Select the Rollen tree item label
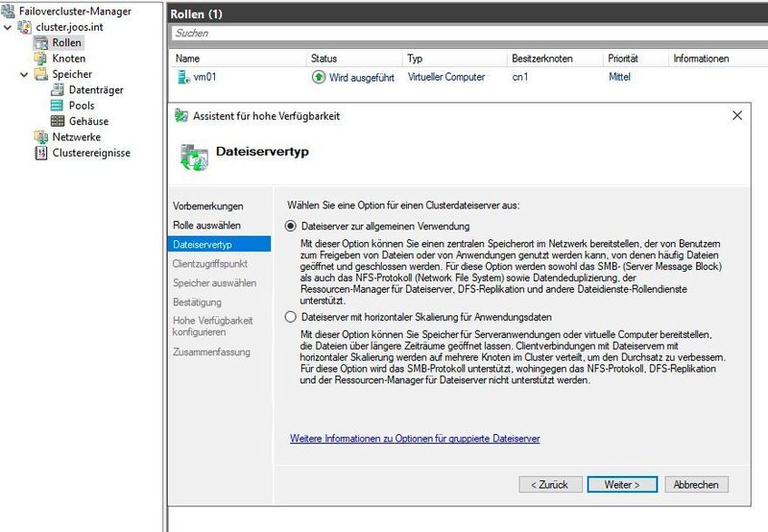Screen dimensions: 768x532 coord(66,42)
